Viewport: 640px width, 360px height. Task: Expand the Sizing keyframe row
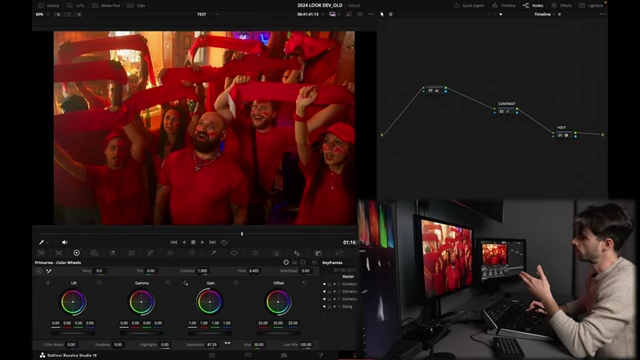point(339,307)
